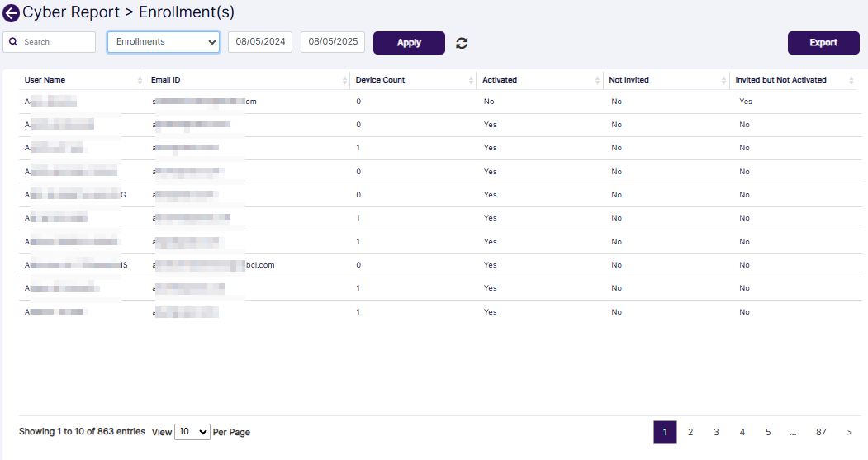Click the 'Cyber Report > Enrollment(s)' title
Image resolution: width=868 pixels, height=460 pixels.
coord(129,12)
